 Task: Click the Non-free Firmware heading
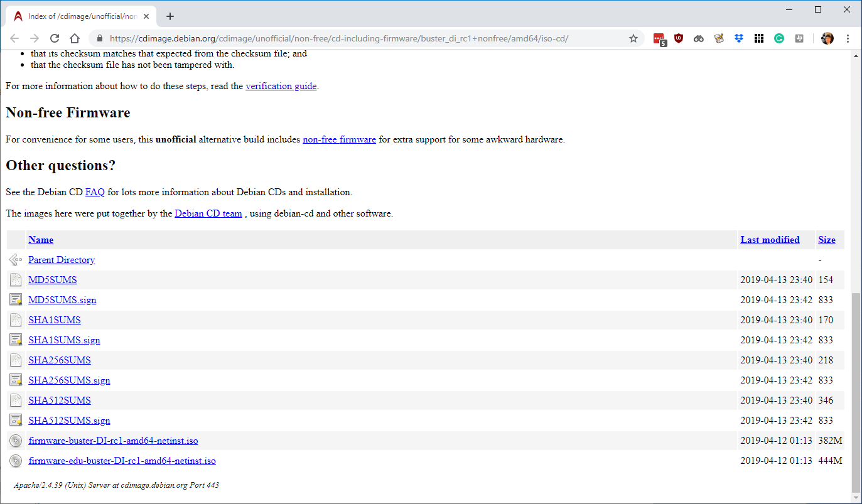click(68, 113)
